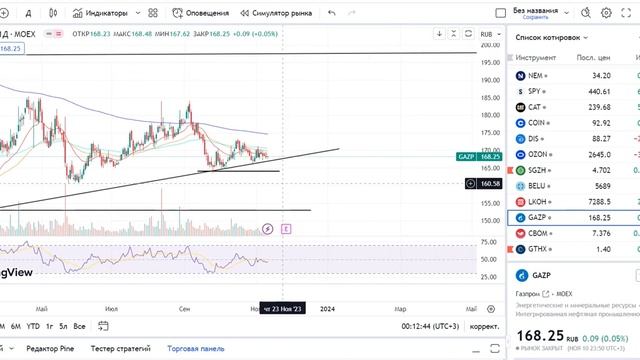The width and height of the screenshot is (640, 360).
Task: Select the GAZP watchlist row
Action: click(x=573, y=218)
